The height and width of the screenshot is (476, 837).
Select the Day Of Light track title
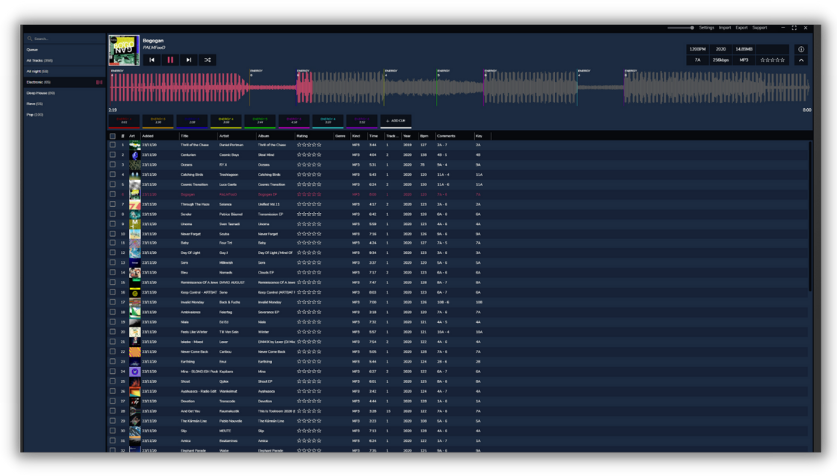coord(191,253)
